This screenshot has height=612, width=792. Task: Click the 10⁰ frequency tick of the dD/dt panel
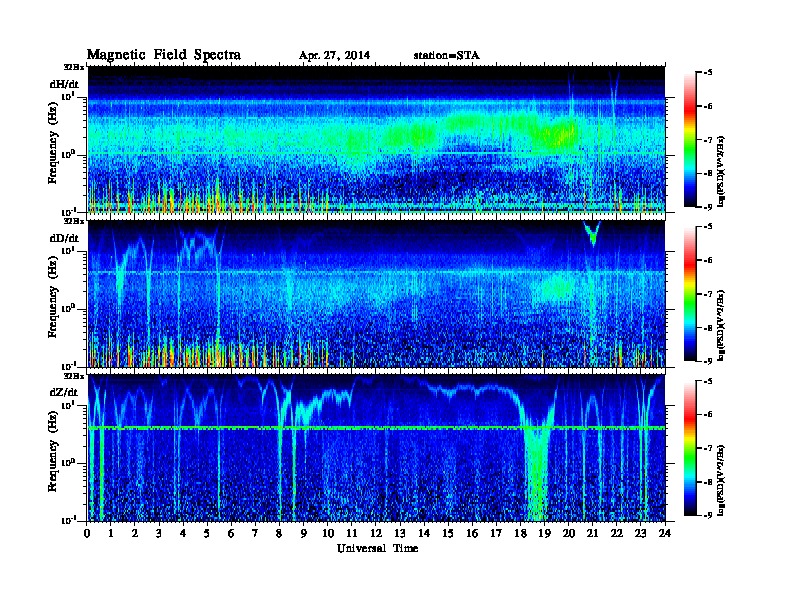(68, 309)
